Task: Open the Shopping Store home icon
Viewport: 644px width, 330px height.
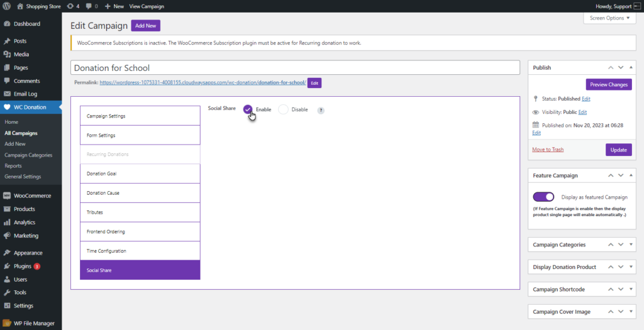Action: click(20, 6)
